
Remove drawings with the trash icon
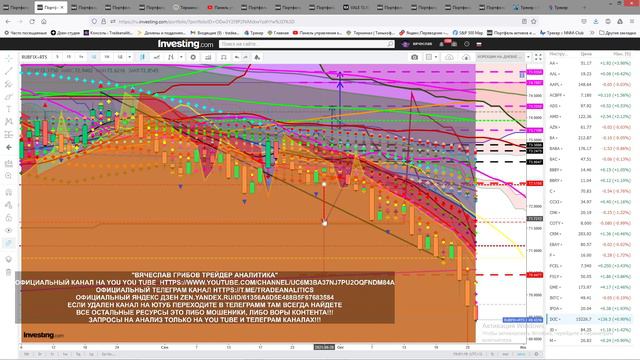coord(9,272)
